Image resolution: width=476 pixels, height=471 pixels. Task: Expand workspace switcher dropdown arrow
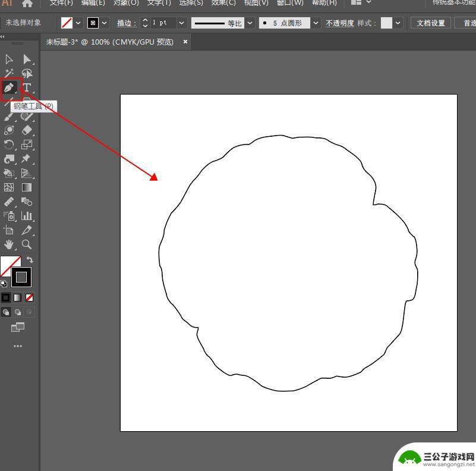point(368,2)
